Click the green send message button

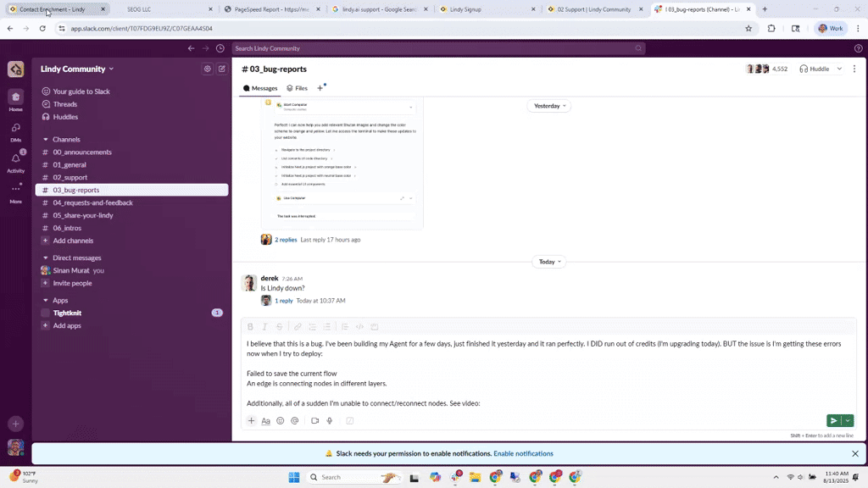tap(833, 421)
